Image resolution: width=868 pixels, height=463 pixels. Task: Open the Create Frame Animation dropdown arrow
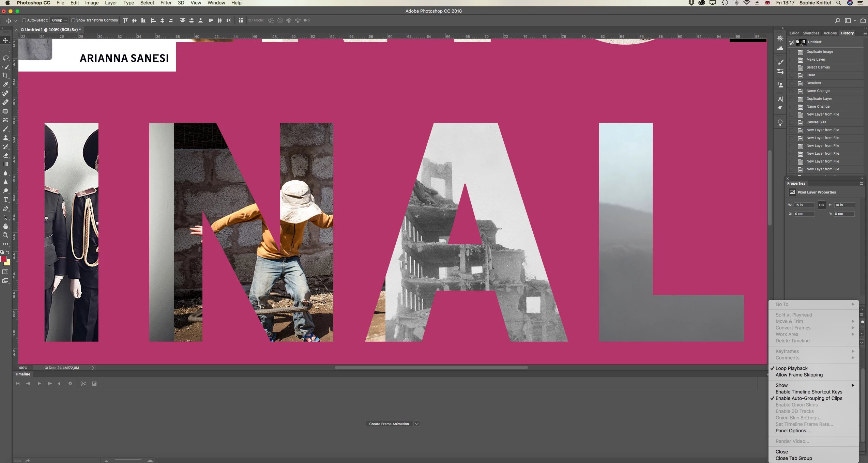pyautogui.click(x=416, y=424)
